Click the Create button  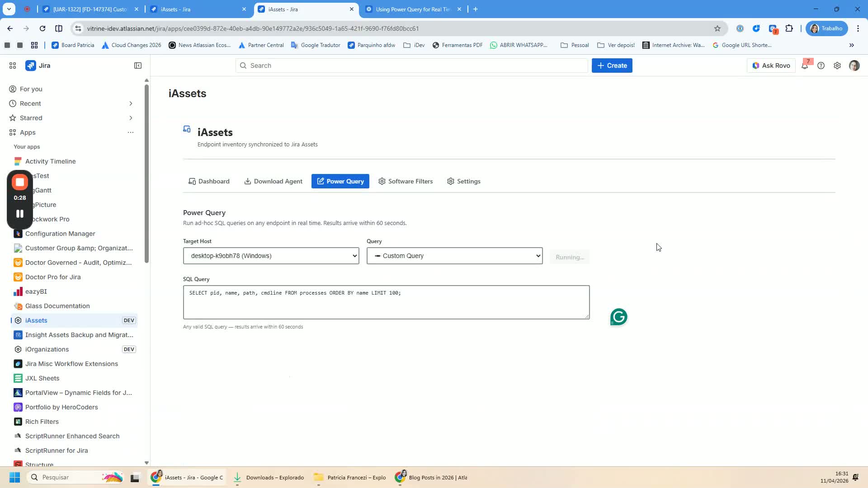coord(612,66)
